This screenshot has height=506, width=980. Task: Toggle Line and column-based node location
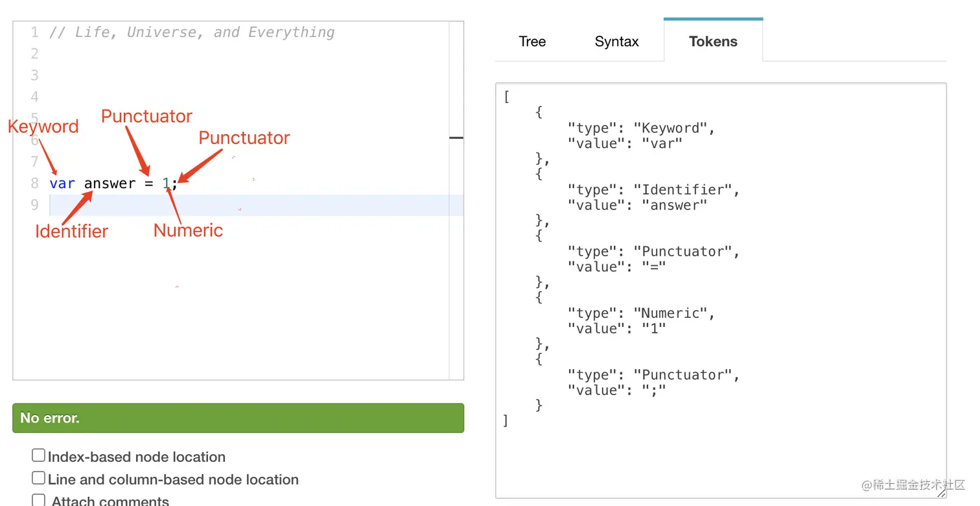point(39,479)
